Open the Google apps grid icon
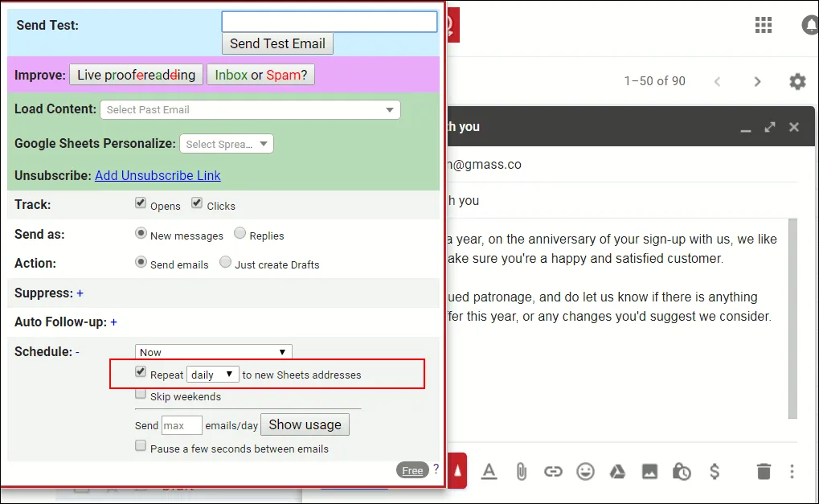The image size is (819, 504). (763, 25)
